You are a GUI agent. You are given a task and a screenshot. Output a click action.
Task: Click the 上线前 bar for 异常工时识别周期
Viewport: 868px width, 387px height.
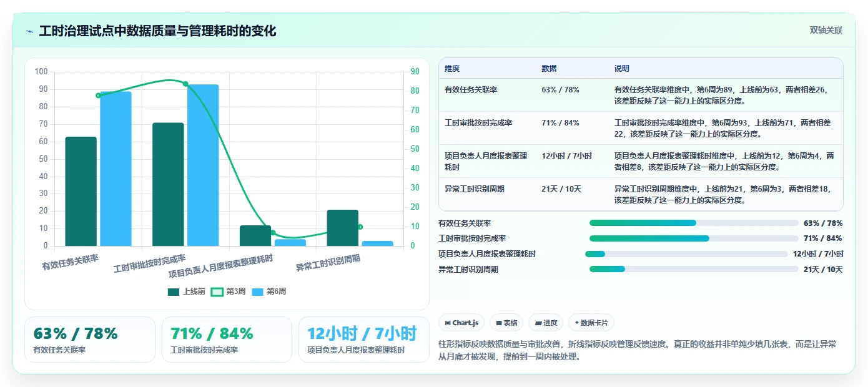click(343, 228)
